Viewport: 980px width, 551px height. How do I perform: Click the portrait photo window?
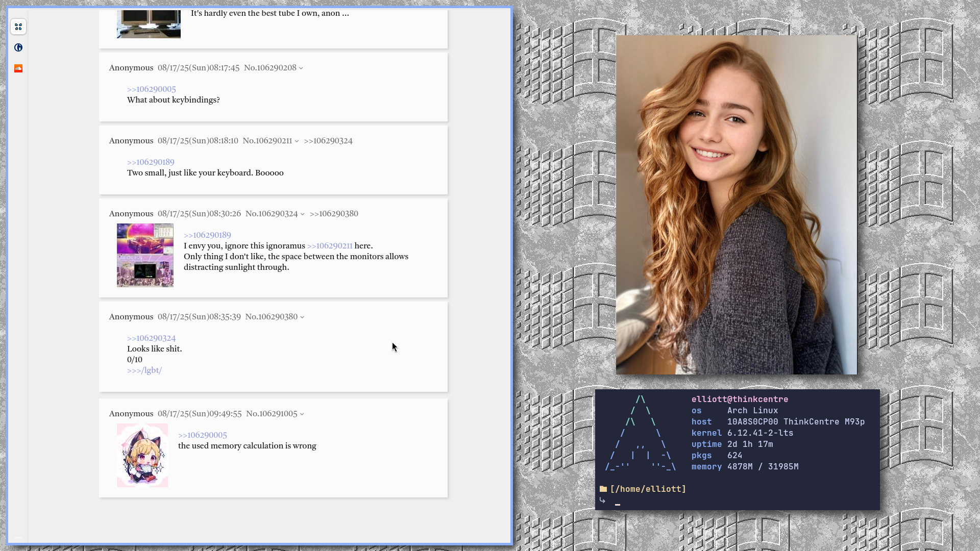(736, 204)
